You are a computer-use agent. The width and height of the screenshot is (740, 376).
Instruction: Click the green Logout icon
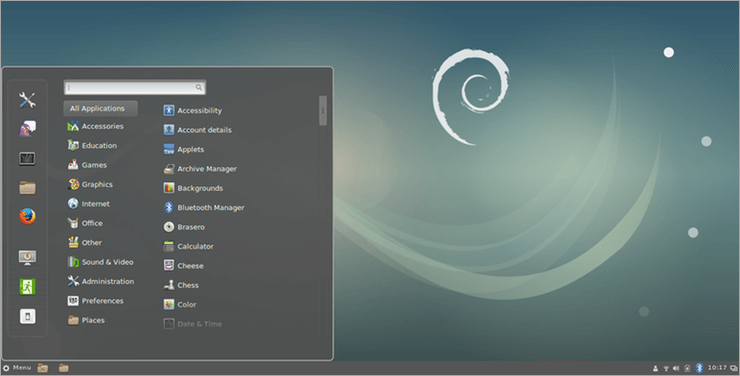(x=27, y=286)
